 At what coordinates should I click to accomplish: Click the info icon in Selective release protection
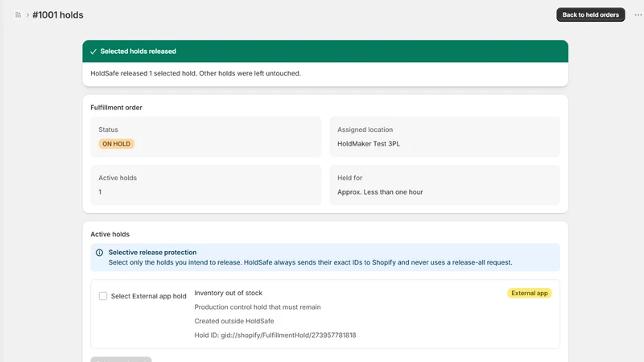click(99, 253)
